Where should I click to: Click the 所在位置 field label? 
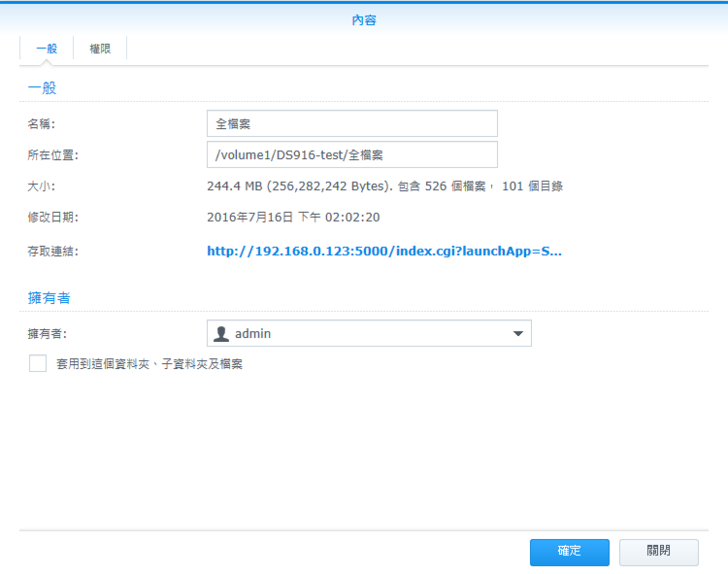53,155
